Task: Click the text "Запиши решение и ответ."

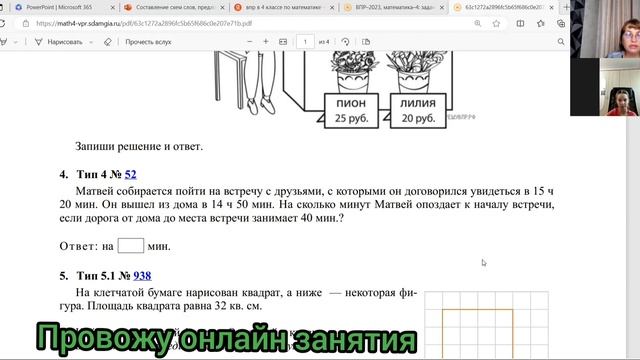Action: coord(139,146)
